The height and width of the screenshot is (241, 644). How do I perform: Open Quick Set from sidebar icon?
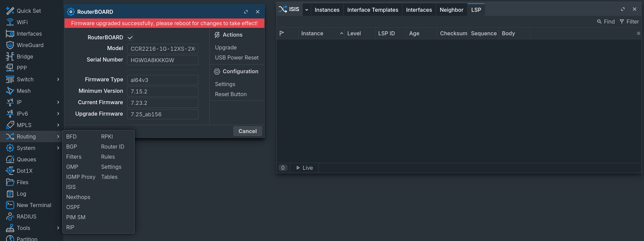click(10, 11)
